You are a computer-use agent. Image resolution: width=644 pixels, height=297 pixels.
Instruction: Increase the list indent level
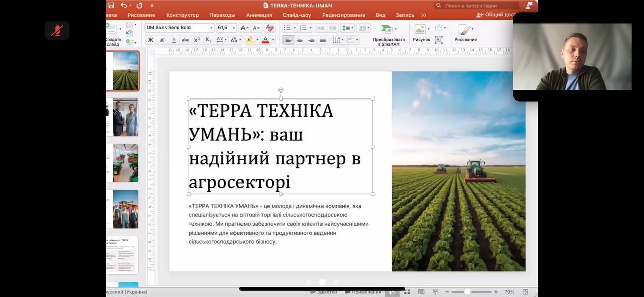(x=332, y=28)
